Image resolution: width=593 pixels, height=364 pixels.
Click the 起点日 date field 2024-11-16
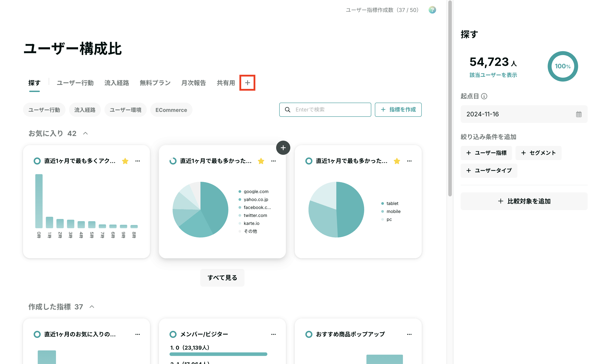pyautogui.click(x=524, y=114)
